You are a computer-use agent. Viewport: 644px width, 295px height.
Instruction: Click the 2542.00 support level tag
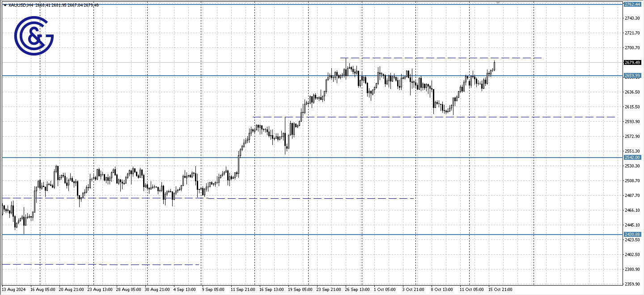coord(633,158)
